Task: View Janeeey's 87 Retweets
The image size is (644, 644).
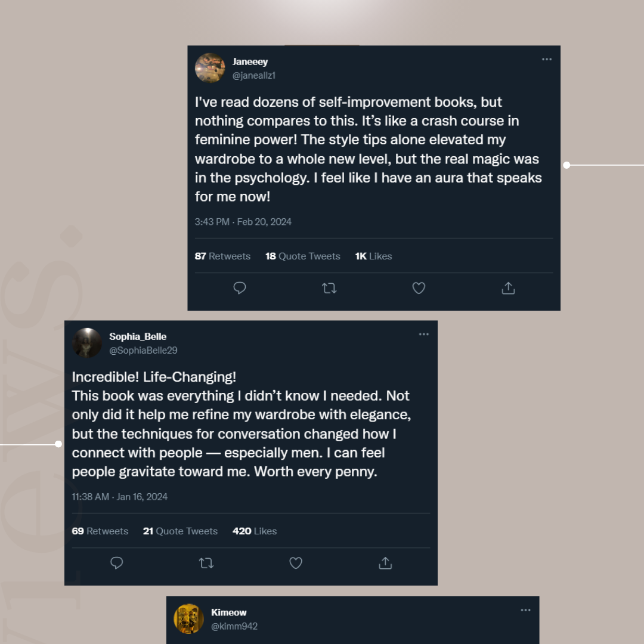Action: point(222,256)
